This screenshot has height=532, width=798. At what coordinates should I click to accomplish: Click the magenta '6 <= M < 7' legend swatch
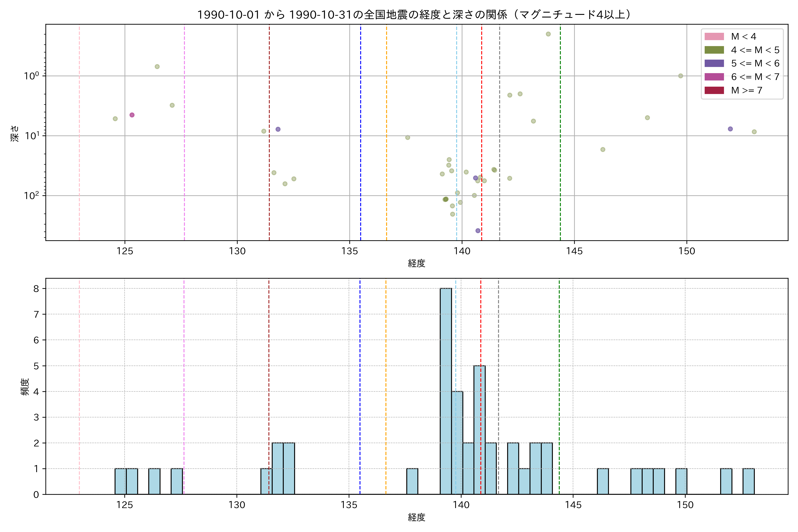point(714,77)
